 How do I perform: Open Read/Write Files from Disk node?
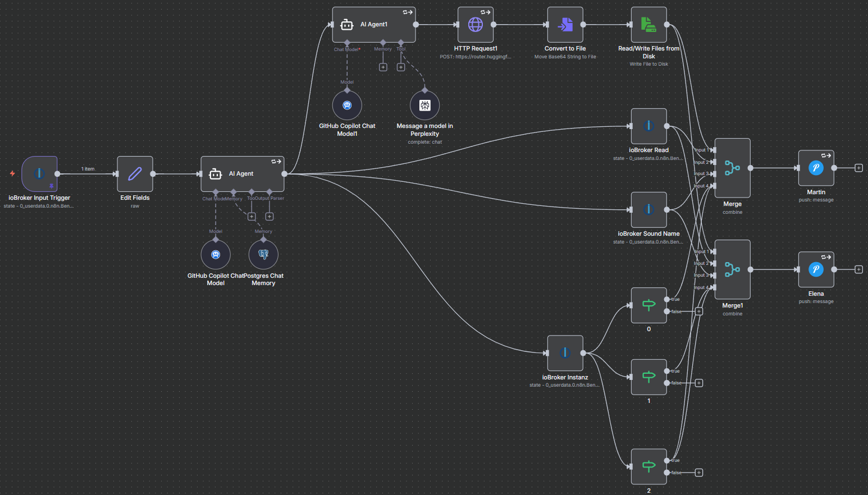click(x=648, y=25)
